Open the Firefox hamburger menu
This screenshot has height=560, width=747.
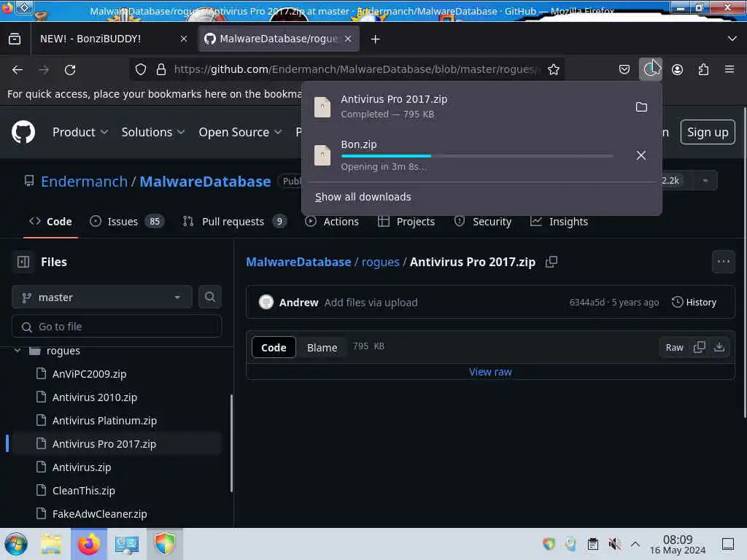click(729, 69)
